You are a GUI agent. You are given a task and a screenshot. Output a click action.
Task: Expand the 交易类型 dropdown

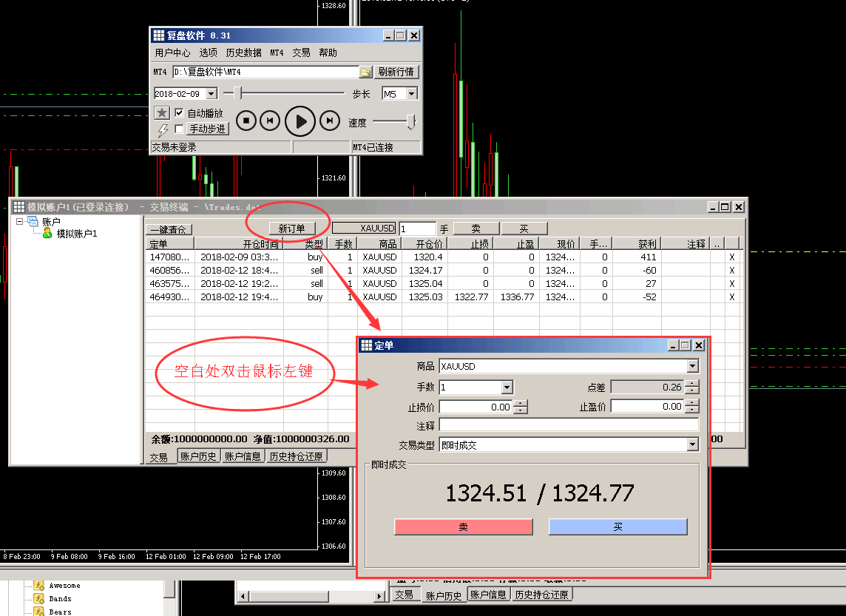click(x=692, y=444)
